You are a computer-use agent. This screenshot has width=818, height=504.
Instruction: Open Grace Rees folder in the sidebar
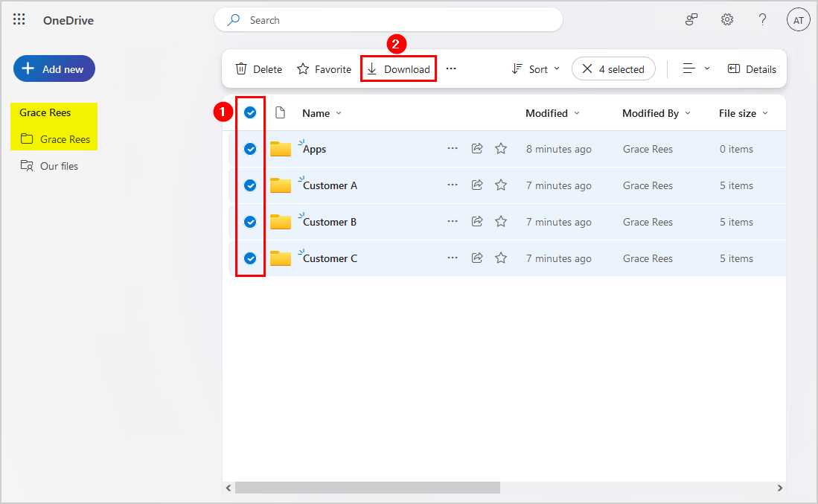64,139
